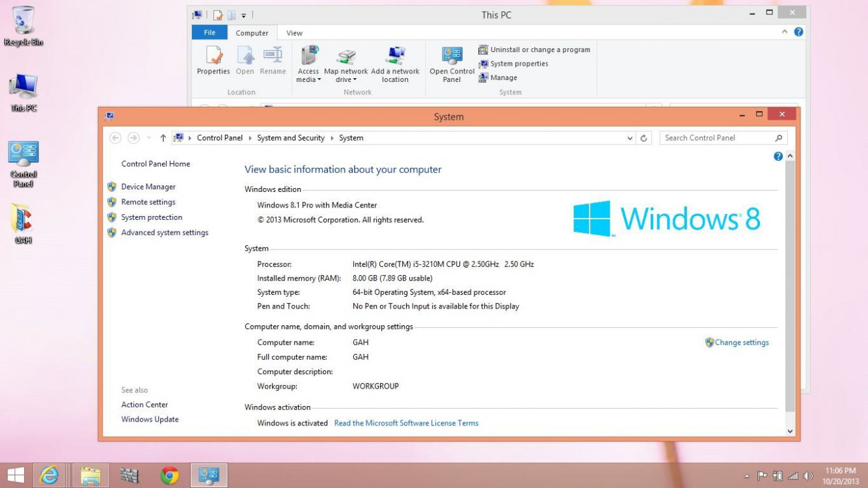The height and width of the screenshot is (488, 868).
Task: Click Windows 8.1 Pro with Media Center text
Action: (317, 205)
